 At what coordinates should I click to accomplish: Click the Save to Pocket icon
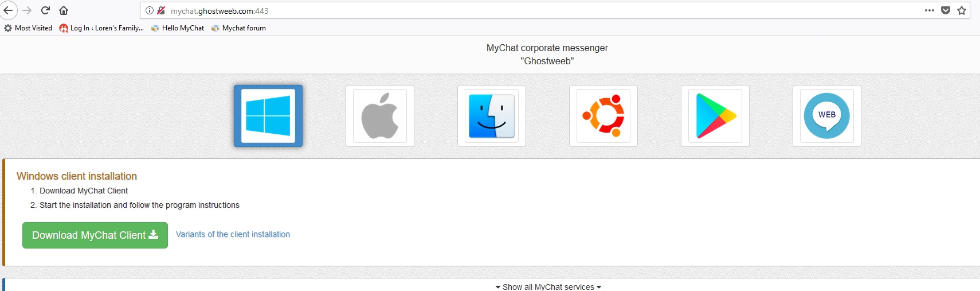(946, 10)
